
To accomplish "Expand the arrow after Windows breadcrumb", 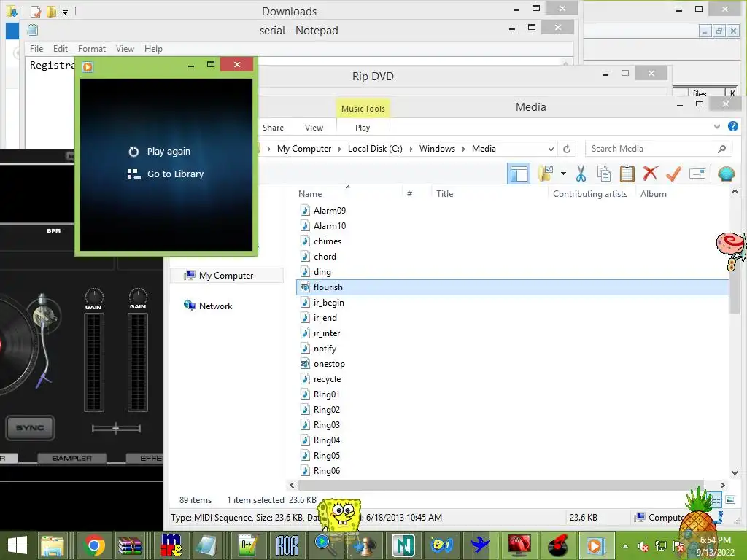I will [x=463, y=149].
